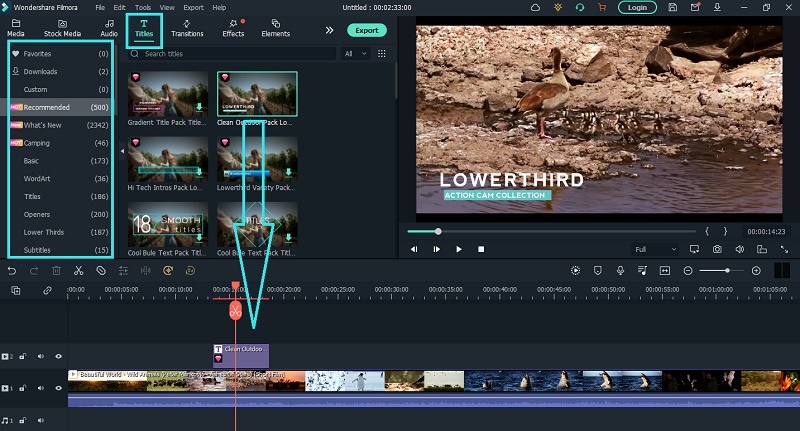This screenshot has height=431, width=800.
Task: Click the undo icon
Action: tap(12, 271)
